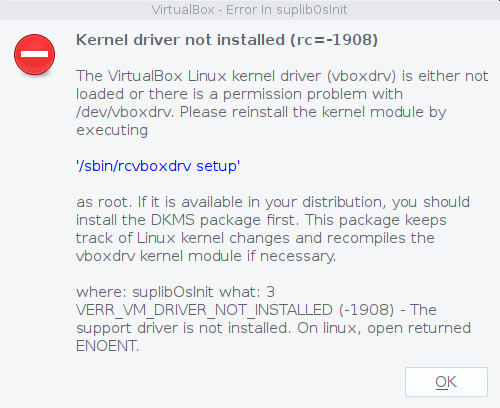Click 'vboxdrv kernel module if necessary.' line
The width and height of the screenshot is (500, 408).
tap(206, 256)
